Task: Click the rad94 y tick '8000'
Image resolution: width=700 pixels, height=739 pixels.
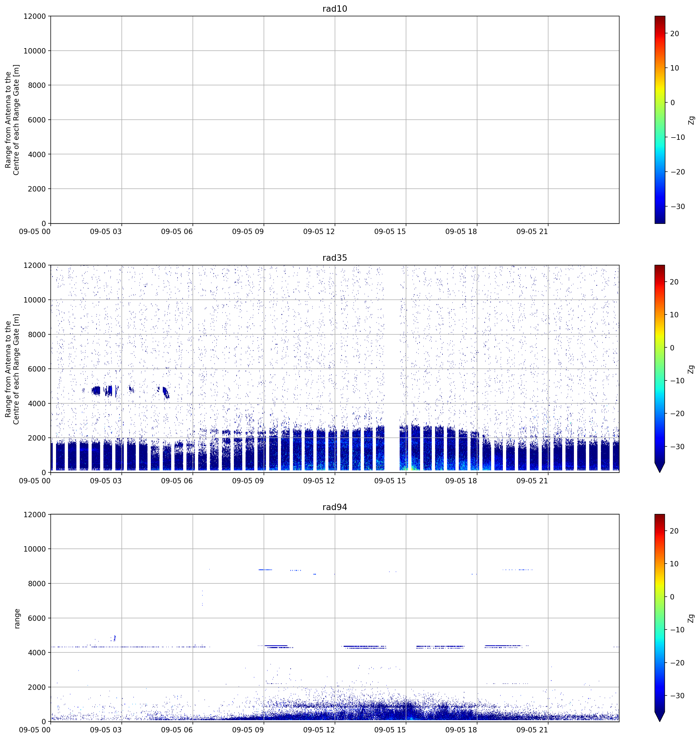Action: tap(37, 583)
